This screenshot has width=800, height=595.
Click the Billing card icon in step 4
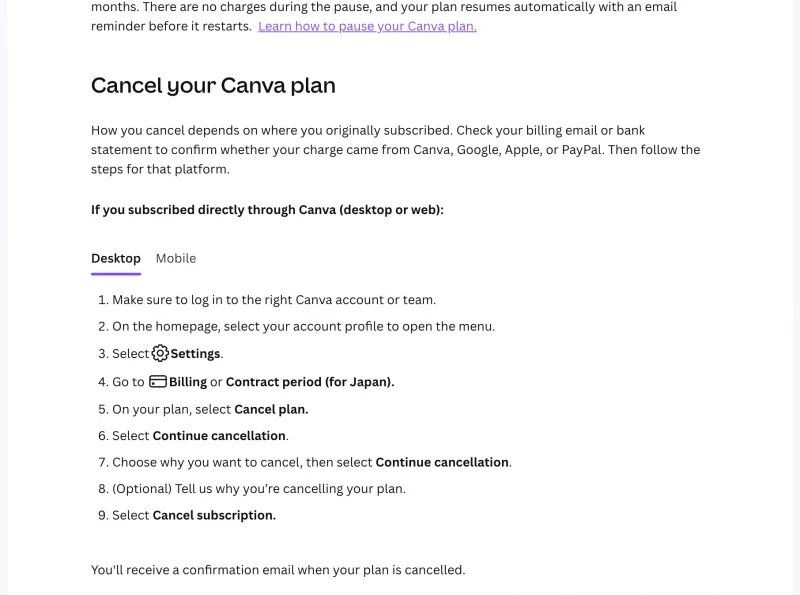pos(158,382)
